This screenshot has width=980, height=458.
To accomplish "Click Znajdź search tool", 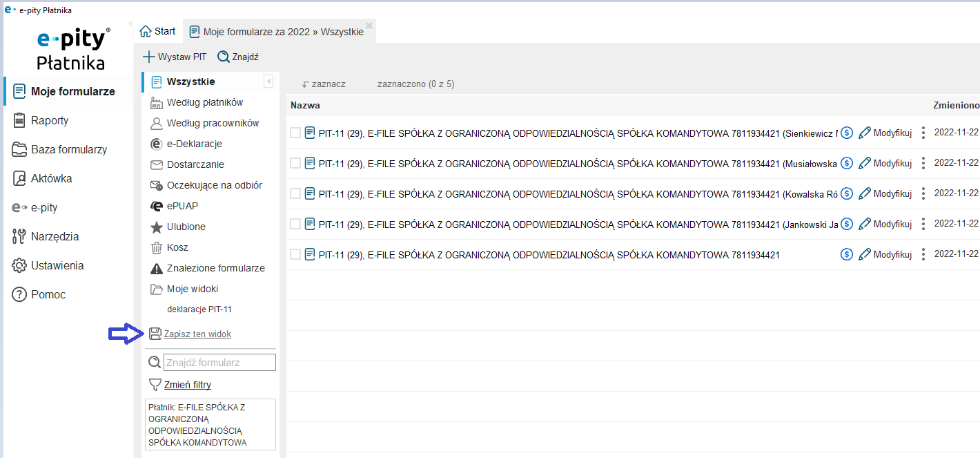I will 238,57.
